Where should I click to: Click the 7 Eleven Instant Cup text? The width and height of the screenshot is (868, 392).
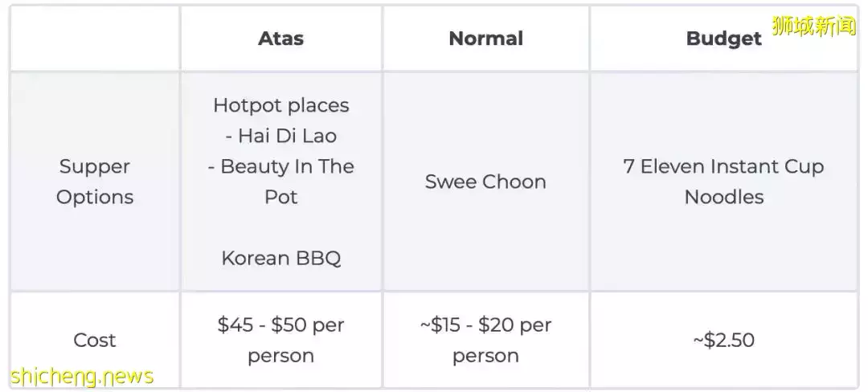[723, 166]
